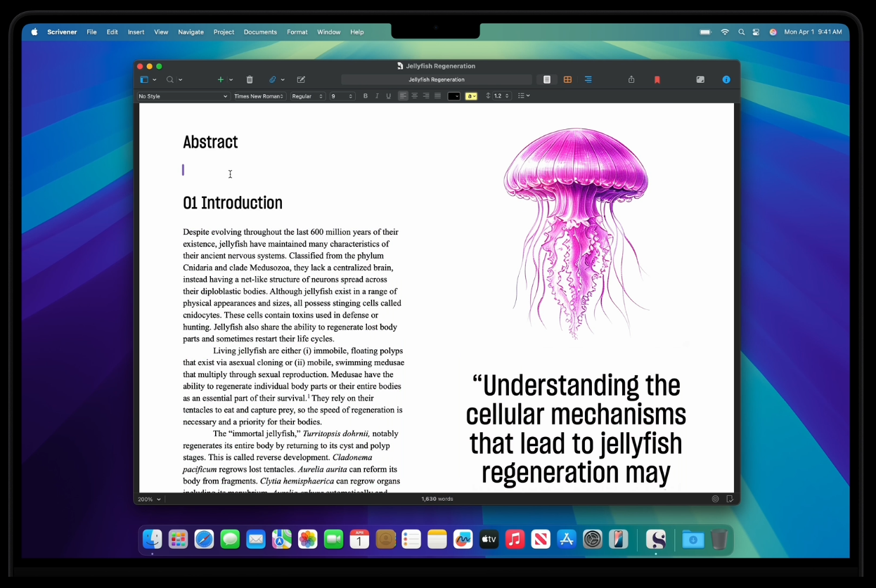
Task: Switch to orange corkboard view mode
Action: point(567,79)
